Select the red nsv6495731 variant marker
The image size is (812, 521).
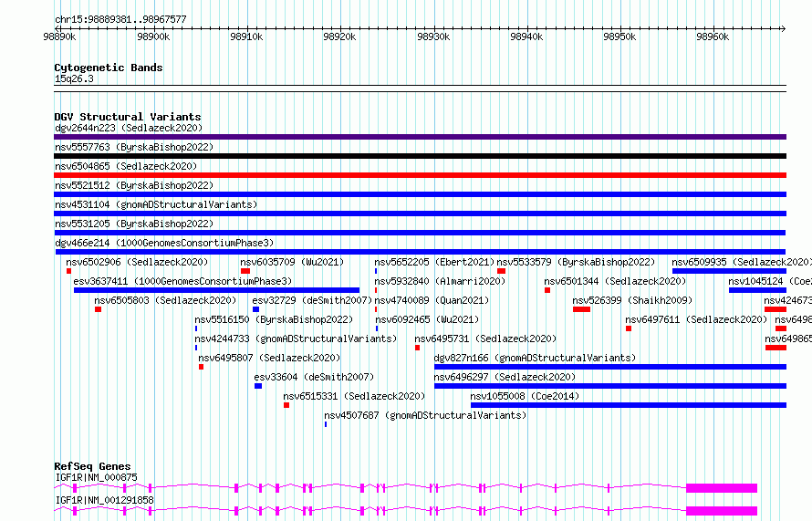tap(417, 348)
